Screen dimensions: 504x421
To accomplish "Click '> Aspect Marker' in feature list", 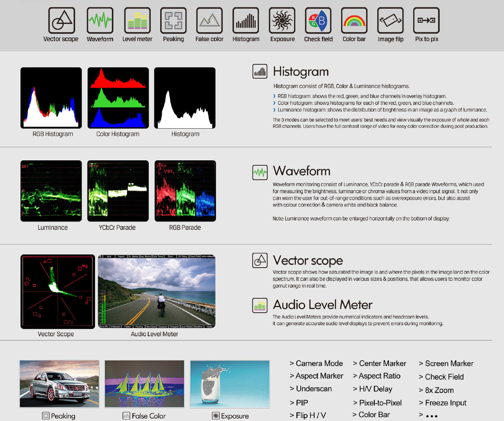I will tap(316, 376).
